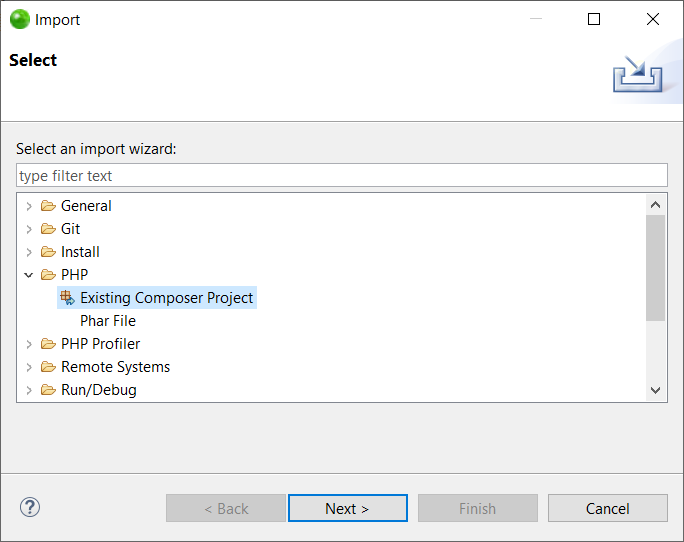Click the General folder icon

(48, 206)
